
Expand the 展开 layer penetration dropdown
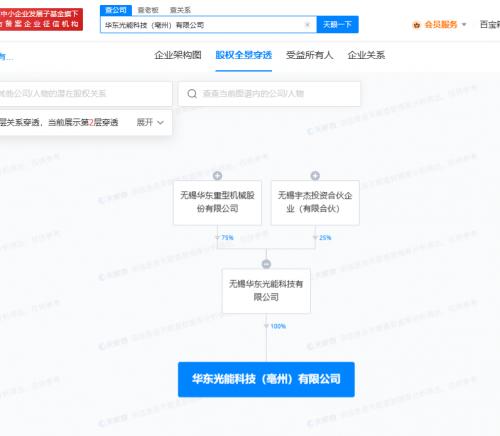pyautogui.click(x=150, y=122)
